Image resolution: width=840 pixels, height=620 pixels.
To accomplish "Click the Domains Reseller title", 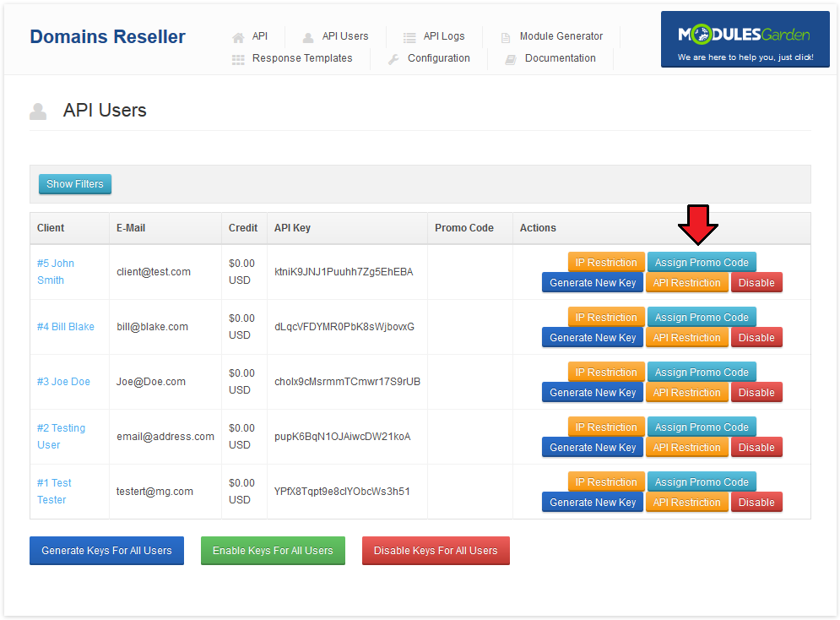I will pyautogui.click(x=108, y=37).
